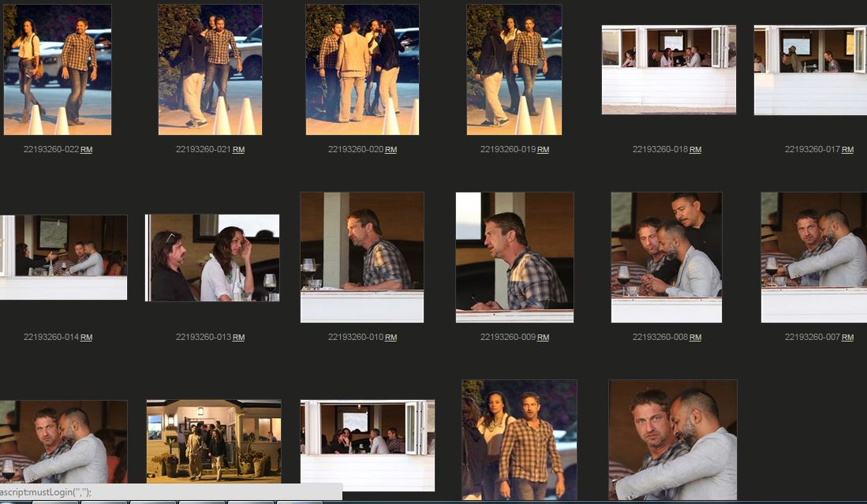Click the RM link beside 22193260-007

tap(847, 338)
